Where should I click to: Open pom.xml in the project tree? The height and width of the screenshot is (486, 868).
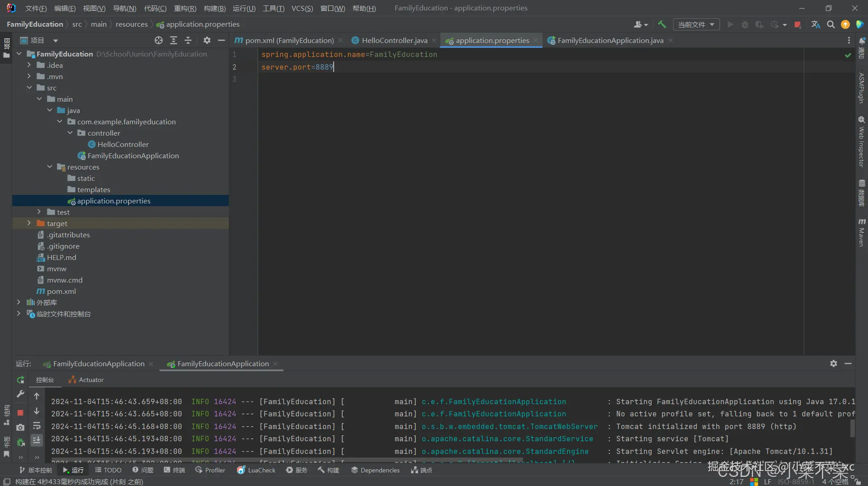tap(61, 291)
